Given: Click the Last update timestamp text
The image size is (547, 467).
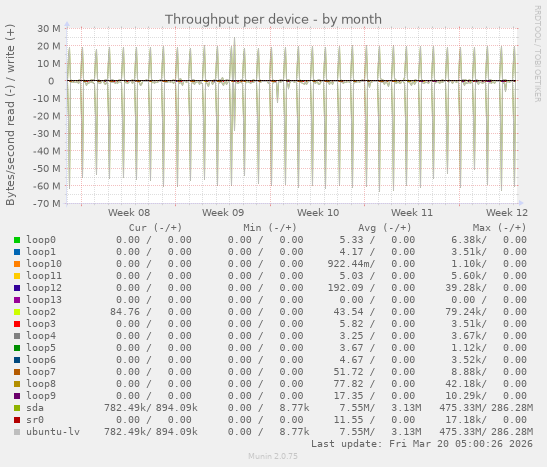Looking at the screenshot, I should point(422,444).
